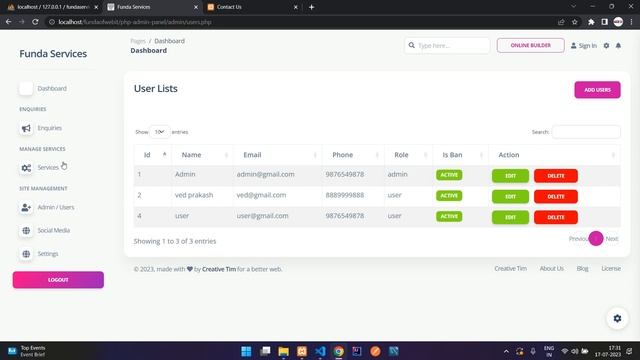Focus the Type here search field
This screenshot has width=640, height=360.
(447, 45)
